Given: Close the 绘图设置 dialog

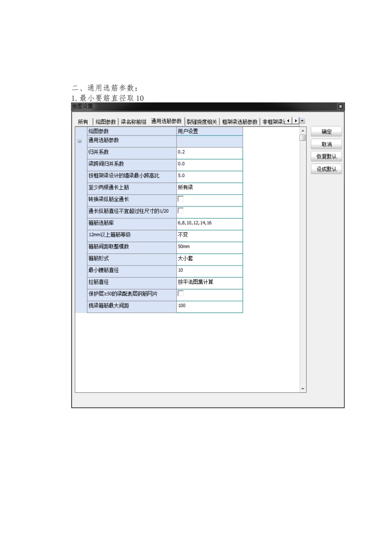Looking at the screenshot, I should coord(340,107).
